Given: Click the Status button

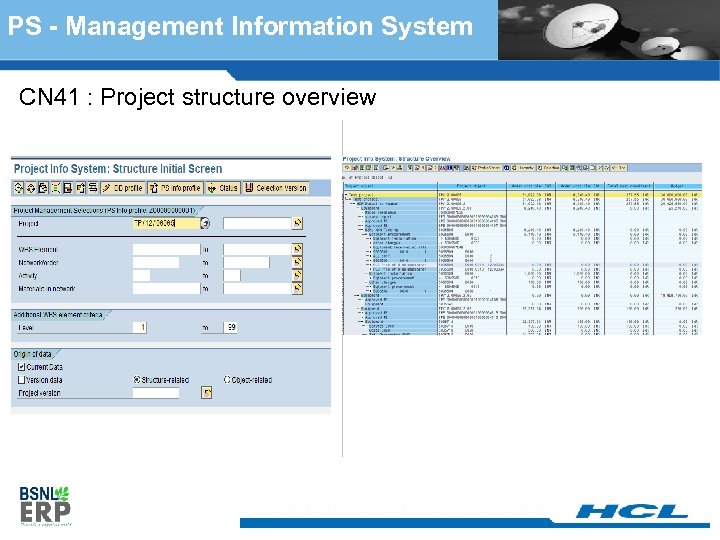Looking at the screenshot, I should click(223, 188).
